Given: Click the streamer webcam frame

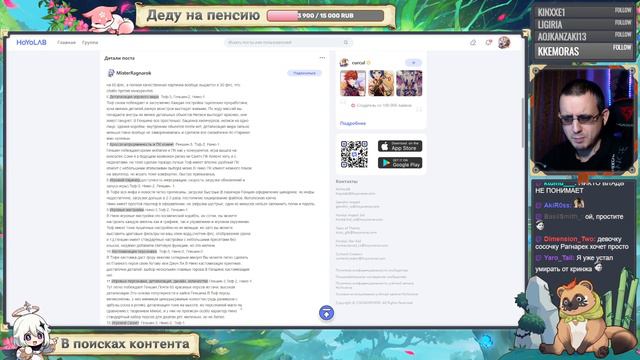Looking at the screenshot, I should 583,120.
